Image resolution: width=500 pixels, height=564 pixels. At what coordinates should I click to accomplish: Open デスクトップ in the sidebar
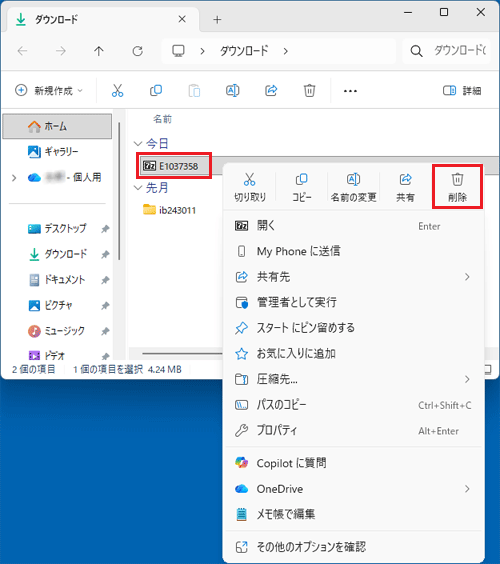click(x=57, y=228)
